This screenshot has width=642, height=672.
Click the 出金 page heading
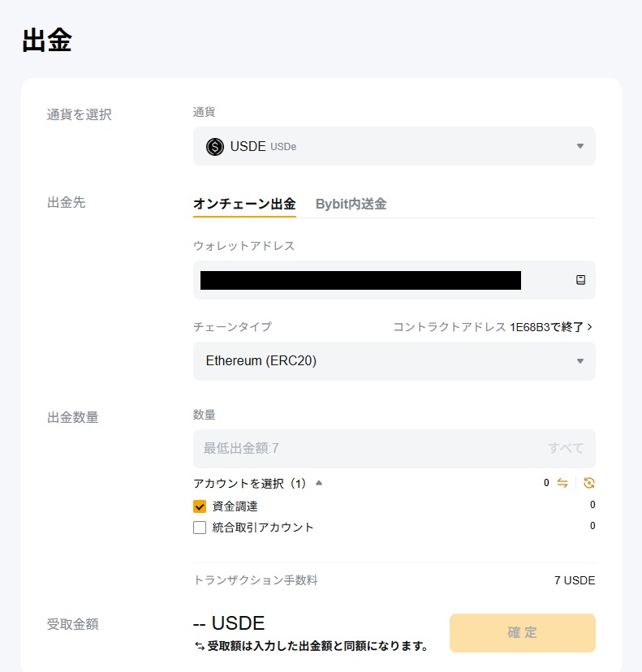(x=47, y=41)
